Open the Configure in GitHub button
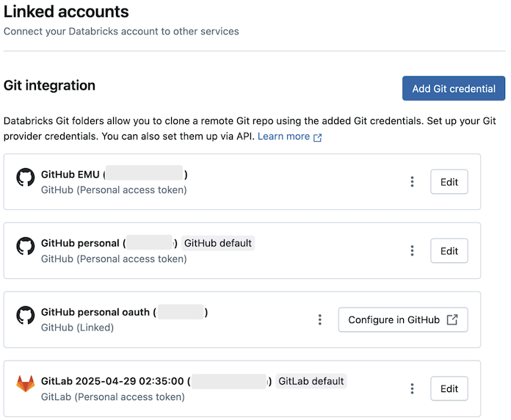 tap(402, 319)
